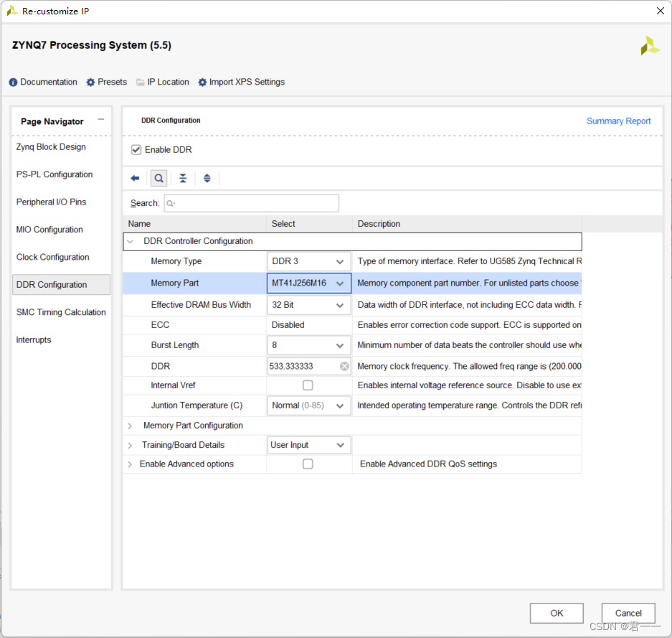Collapse the DDR Controller Configuration group
This screenshot has height=638, width=672.
point(131,241)
